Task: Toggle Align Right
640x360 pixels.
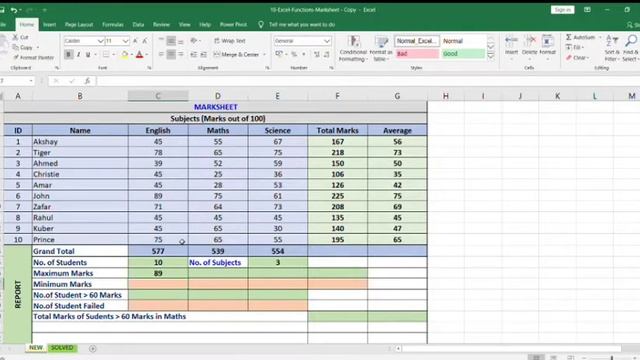Action: click(181, 54)
